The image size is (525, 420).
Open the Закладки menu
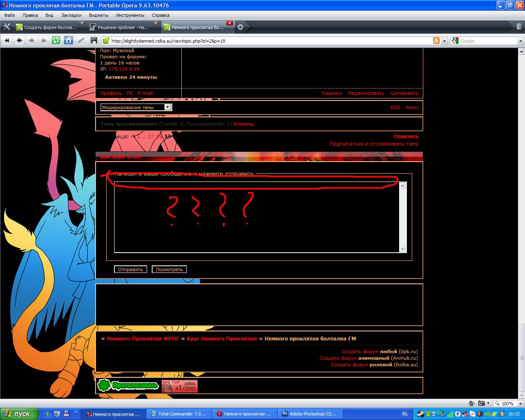(x=71, y=15)
